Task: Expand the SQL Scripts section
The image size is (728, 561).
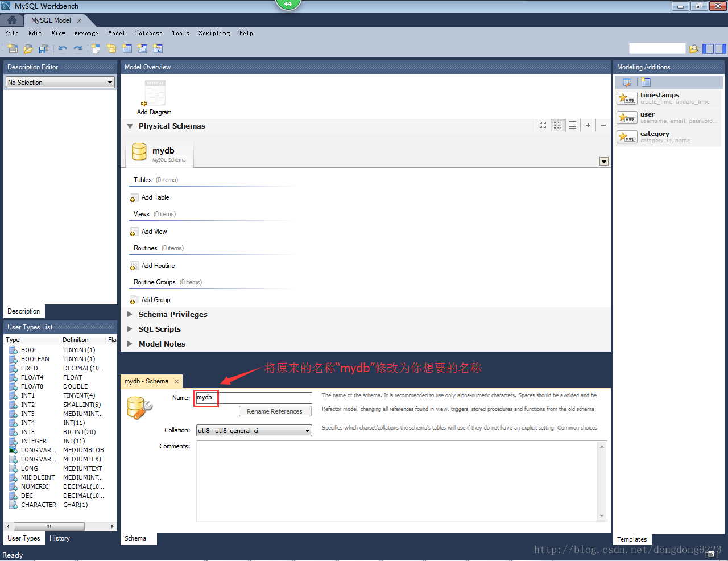Action: [130, 329]
